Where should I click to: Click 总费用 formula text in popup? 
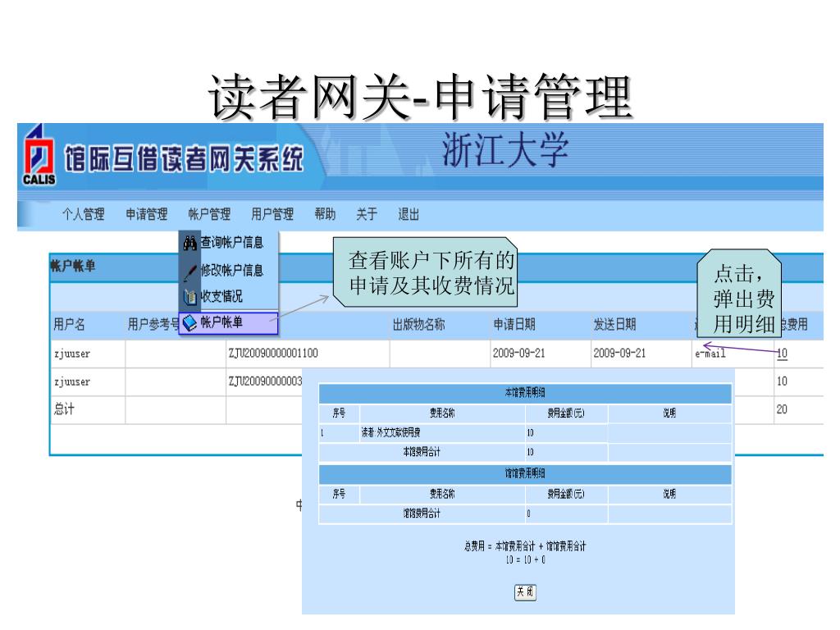pyautogui.click(x=525, y=547)
